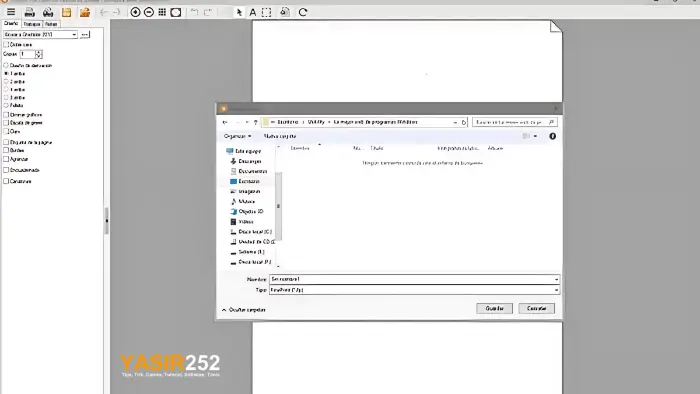Click the circular refresh arrow icon
Screen dimensions: 700x394
(303, 12)
